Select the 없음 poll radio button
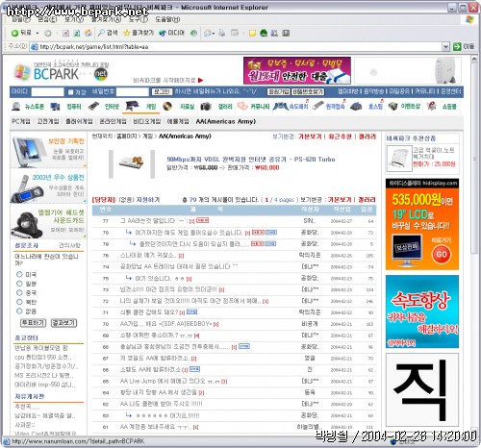The height and width of the screenshot is (448, 481). [x=19, y=311]
